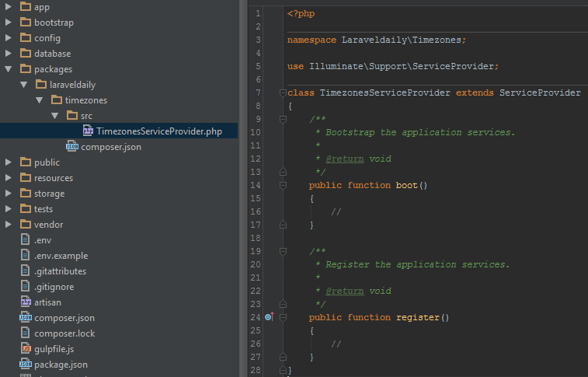Fold the register() doc comment block
The width and height of the screenshot is (588, 377).
[x=283, y=251]
